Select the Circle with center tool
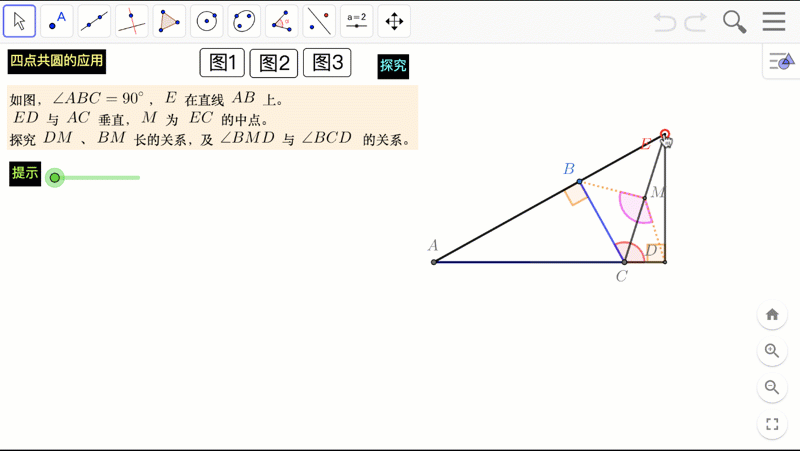 (207, 21)
